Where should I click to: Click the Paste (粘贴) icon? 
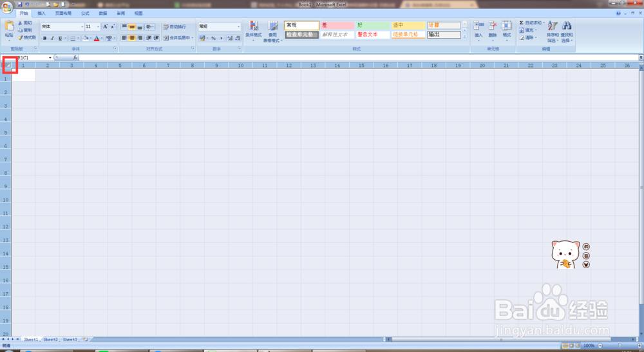(x=9, y=26)
